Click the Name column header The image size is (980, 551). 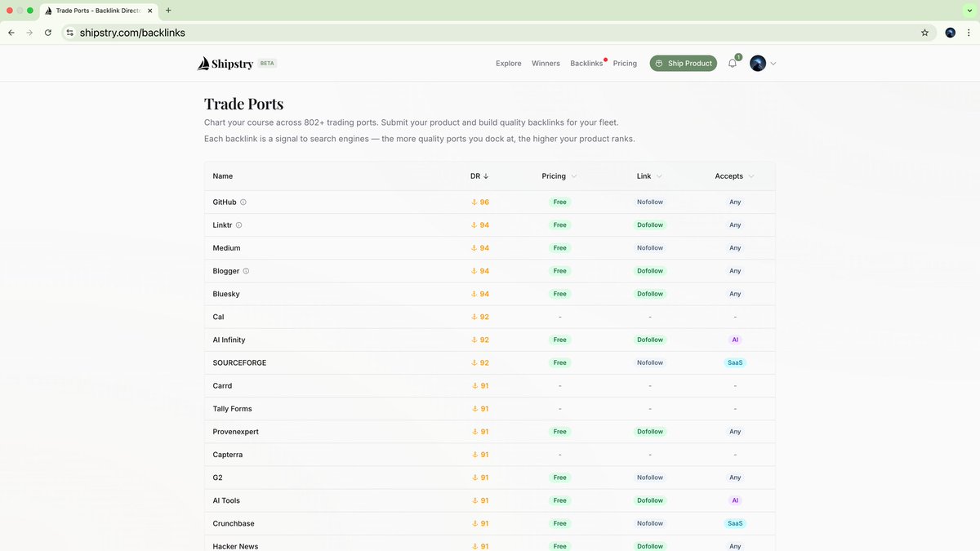(x=223, y=176)
